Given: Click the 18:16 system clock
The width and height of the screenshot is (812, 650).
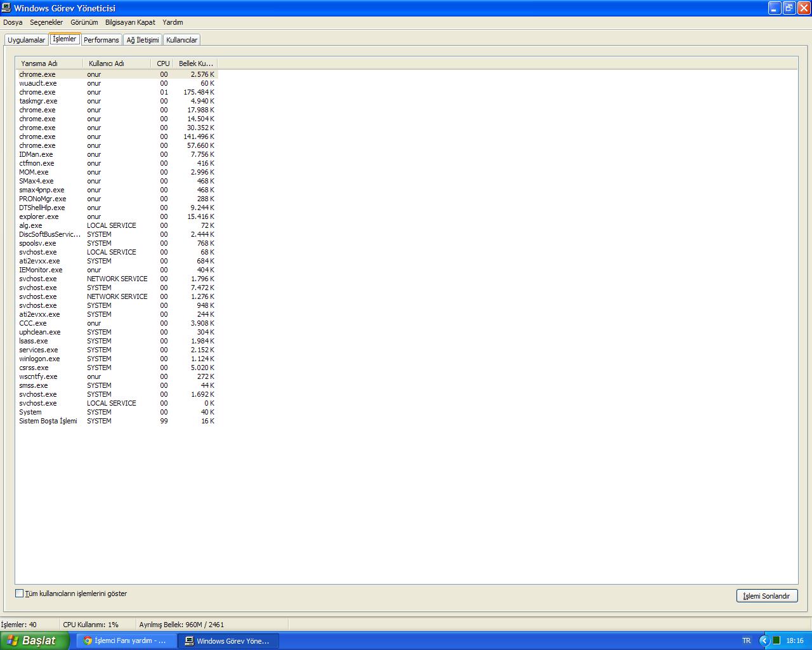Looking at the screenshot, I should [x=795, y=640].
